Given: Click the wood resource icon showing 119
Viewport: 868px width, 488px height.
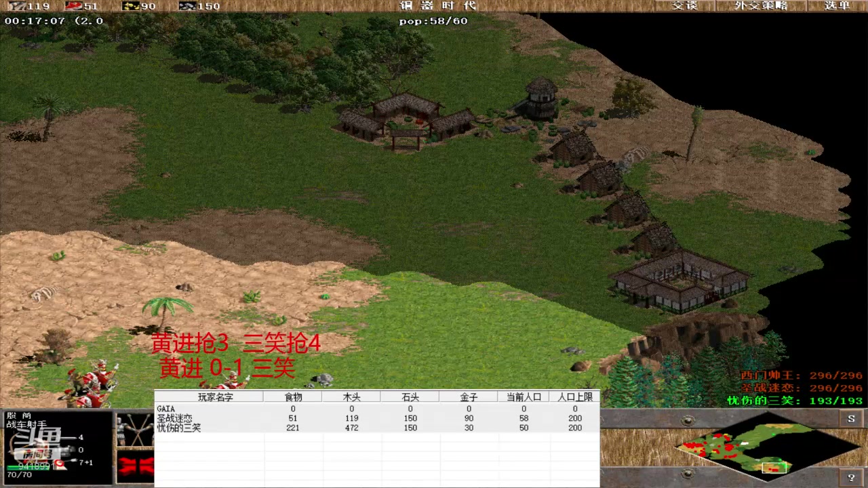Looking at the screenshot, I should [x=16, y=6].
